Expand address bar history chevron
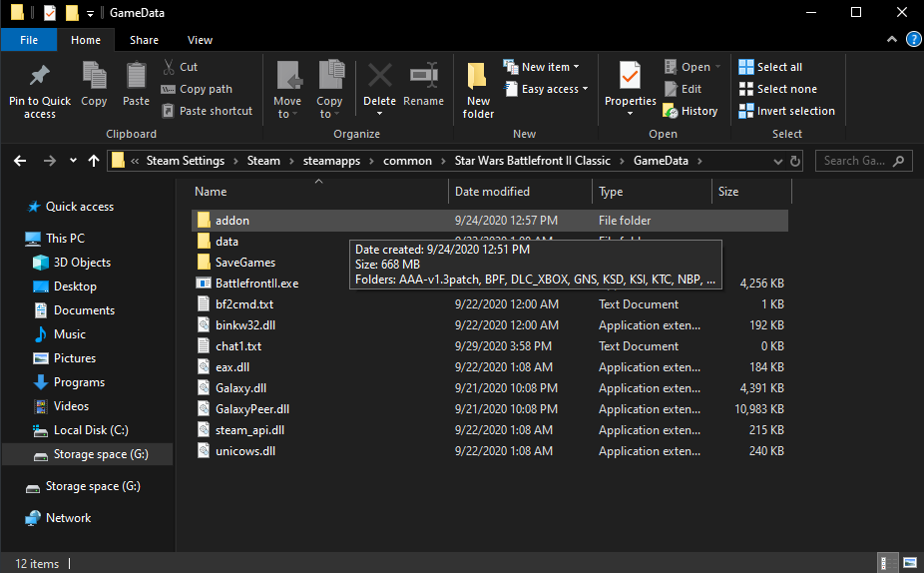 778,161
